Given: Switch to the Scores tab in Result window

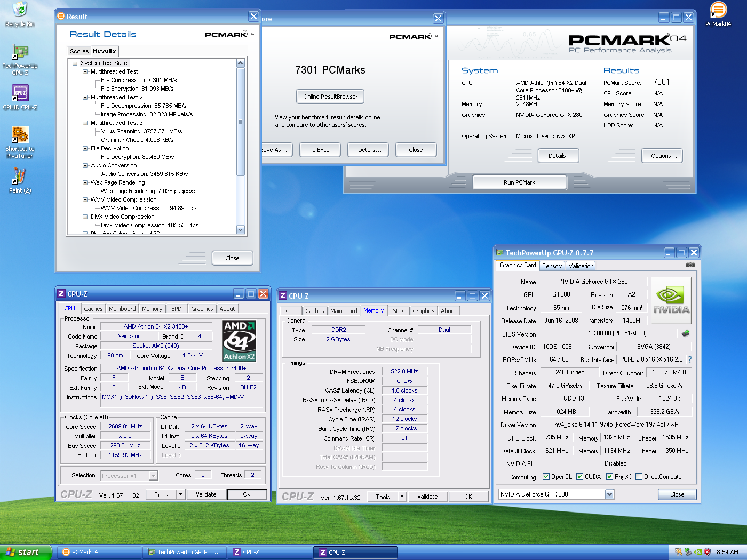Looking at the screenshot, I should tap(79, 51).
